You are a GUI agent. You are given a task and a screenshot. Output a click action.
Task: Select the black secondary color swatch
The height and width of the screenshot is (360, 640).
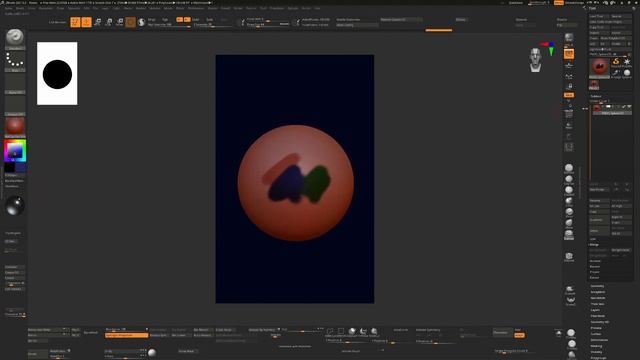10,167
